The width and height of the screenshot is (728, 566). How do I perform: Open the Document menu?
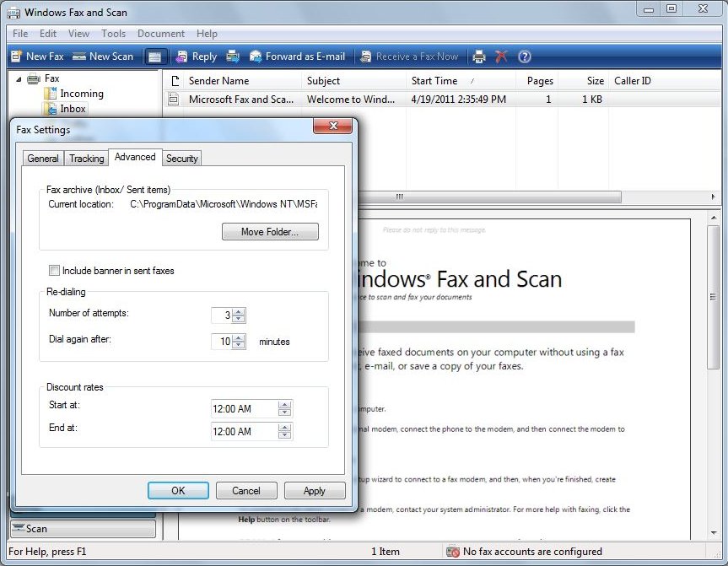tap(160, 34)
